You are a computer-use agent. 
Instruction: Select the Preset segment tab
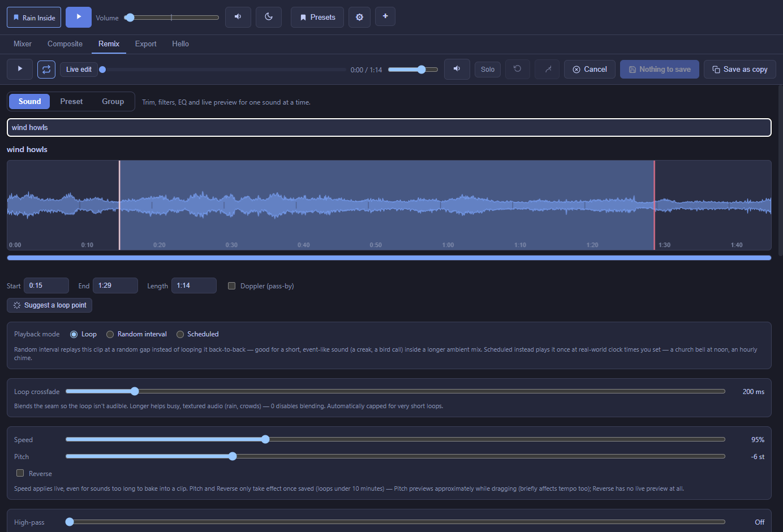71,101
